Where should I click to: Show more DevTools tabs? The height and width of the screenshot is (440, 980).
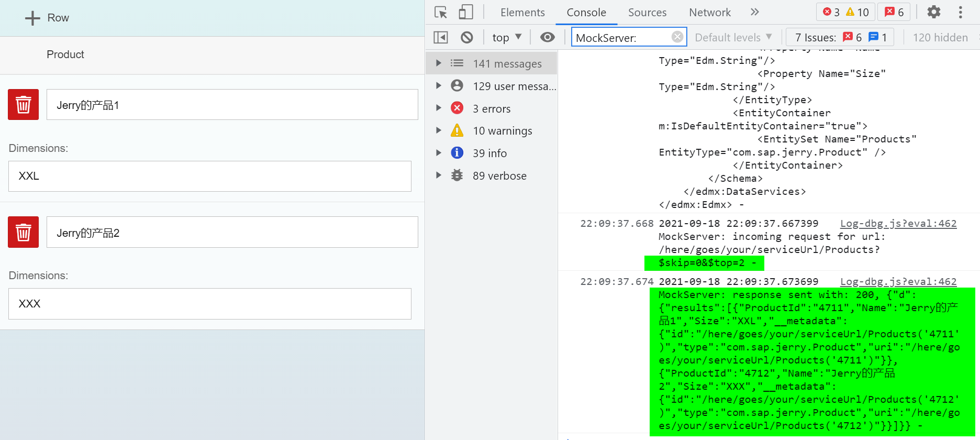(754, 12)
